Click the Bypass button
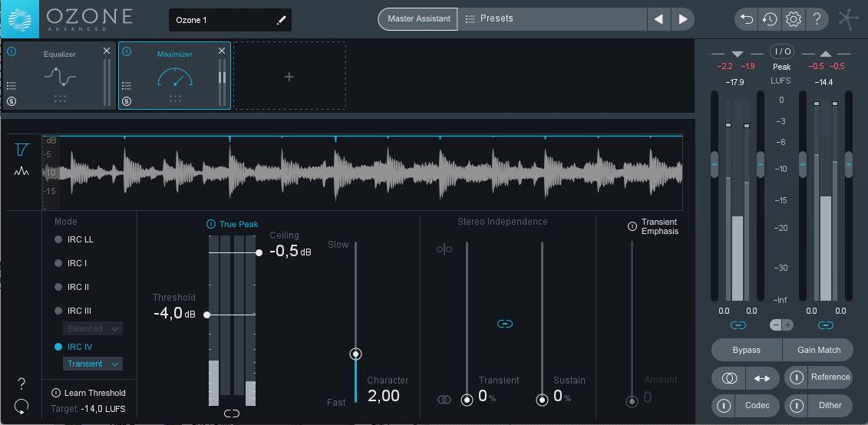The width and height of the screenshot is (868, 425). point(746,350)
